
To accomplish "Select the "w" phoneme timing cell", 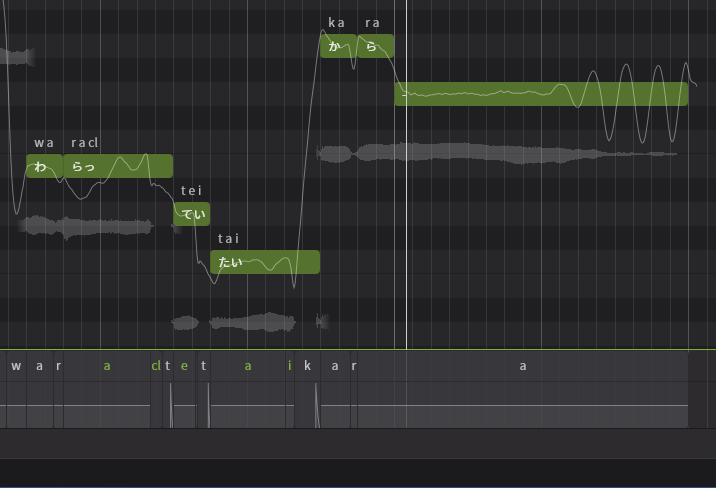I will (x=16, y=366).
